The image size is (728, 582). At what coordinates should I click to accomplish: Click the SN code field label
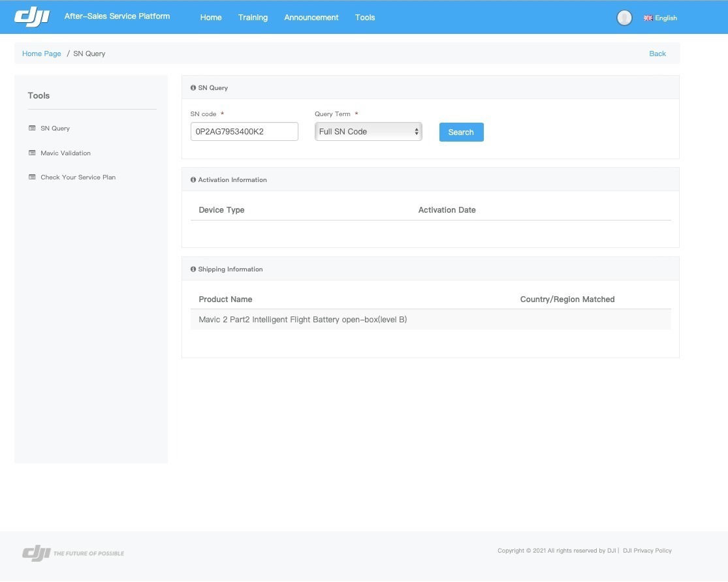point(203,114)
